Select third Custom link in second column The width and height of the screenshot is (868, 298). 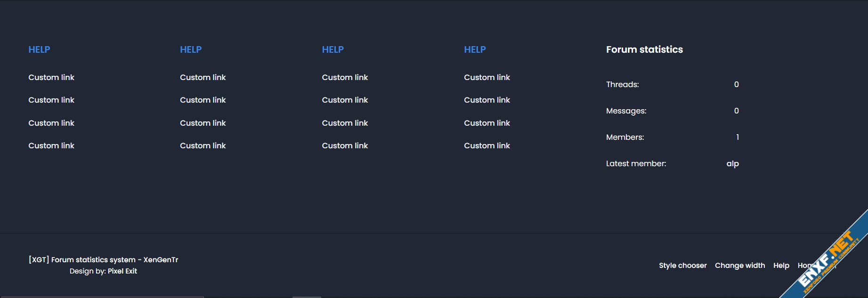click(x=203, y=123)
